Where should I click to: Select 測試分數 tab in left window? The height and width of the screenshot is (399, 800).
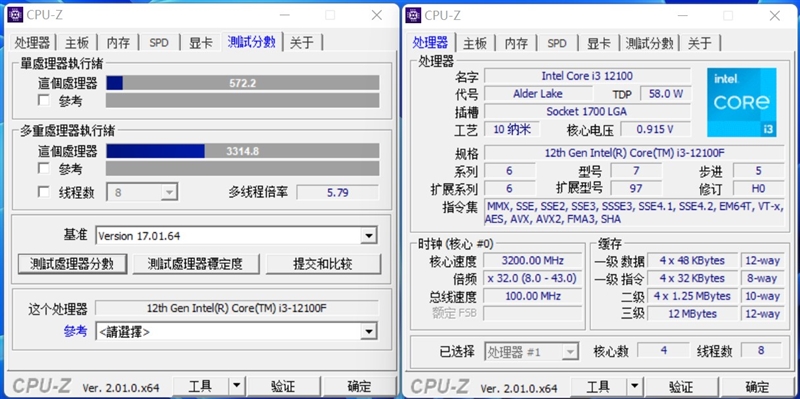point(252,41)
